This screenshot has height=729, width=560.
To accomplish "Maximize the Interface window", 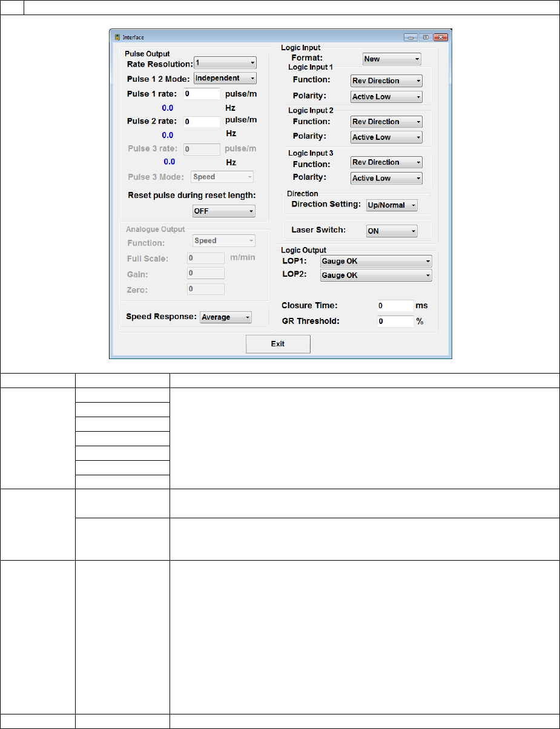I will pos(426,37).
